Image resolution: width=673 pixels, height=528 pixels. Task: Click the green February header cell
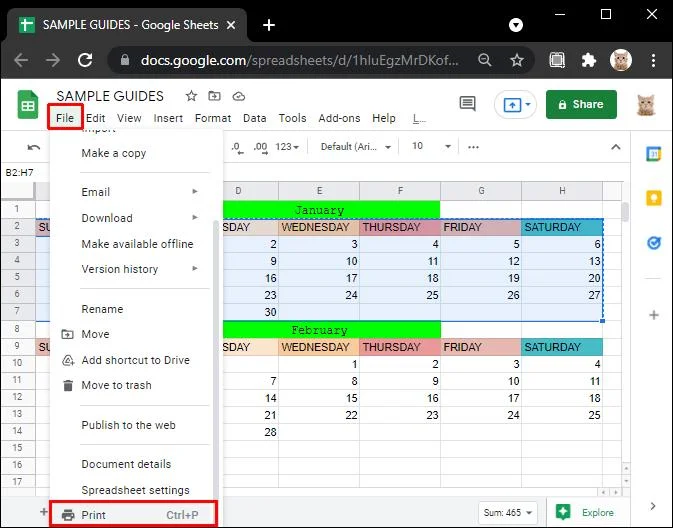click(x=331, y=330)
